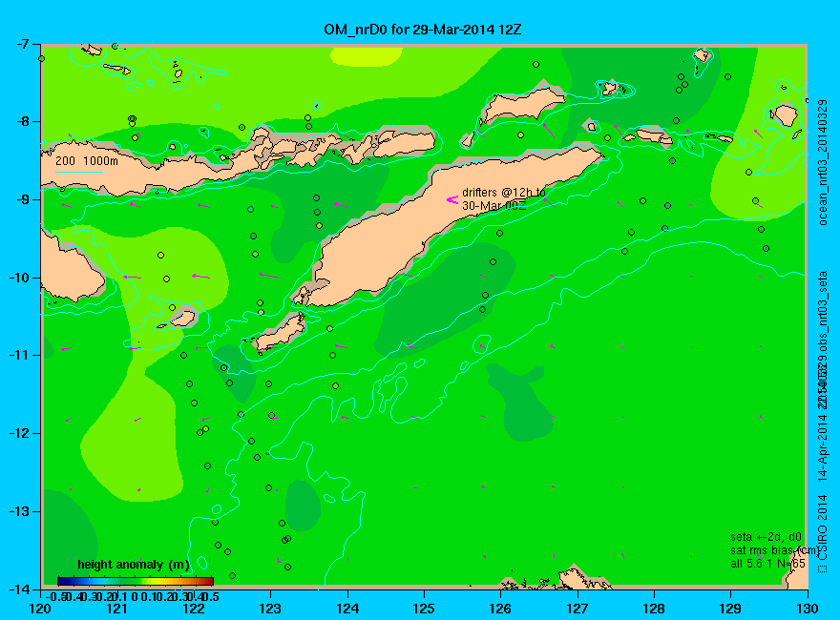Click the longitude tick label 124
The height and width of the screenshot is (620, 840).
point(347,609)
